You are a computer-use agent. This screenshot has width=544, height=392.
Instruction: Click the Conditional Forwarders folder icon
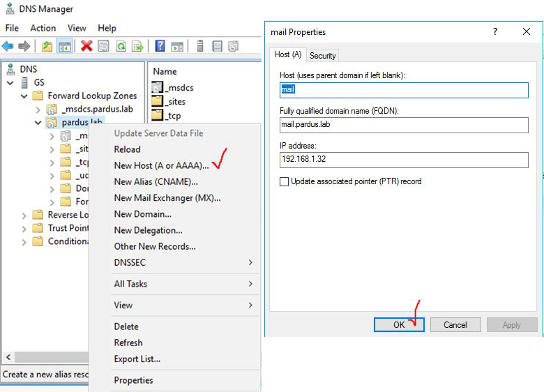tap(38, 241)
